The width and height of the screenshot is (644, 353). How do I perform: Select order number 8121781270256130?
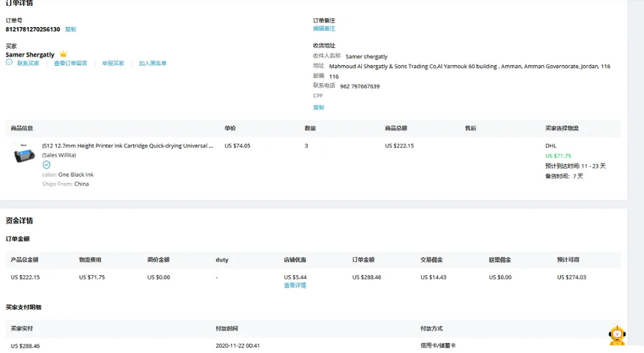(33, 29)
